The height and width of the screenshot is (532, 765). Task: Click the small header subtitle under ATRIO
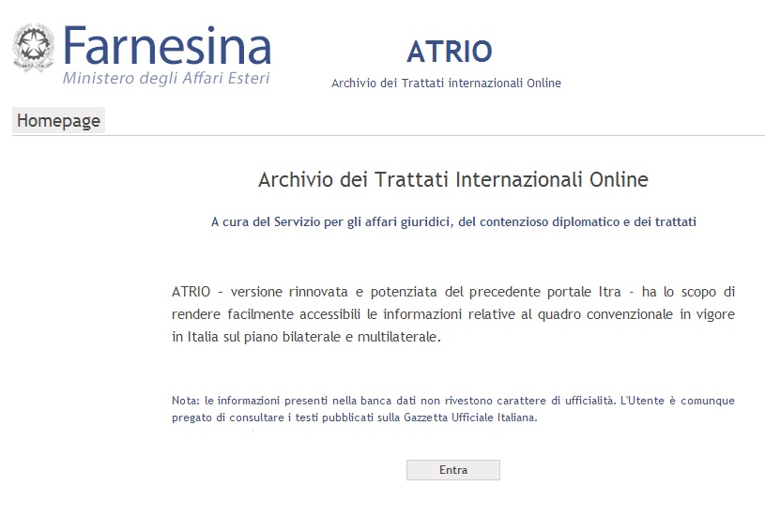pyautogui.click(x=446, y=84)
